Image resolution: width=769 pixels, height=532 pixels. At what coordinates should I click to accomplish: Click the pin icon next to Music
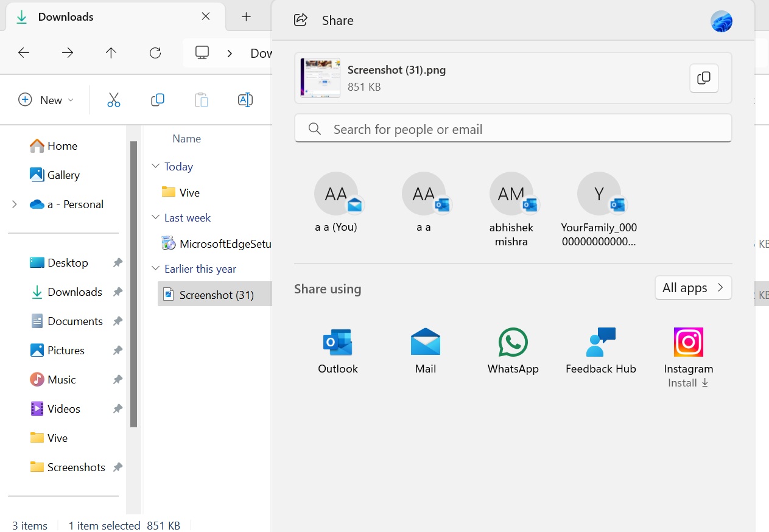click(x=118, y=380)
